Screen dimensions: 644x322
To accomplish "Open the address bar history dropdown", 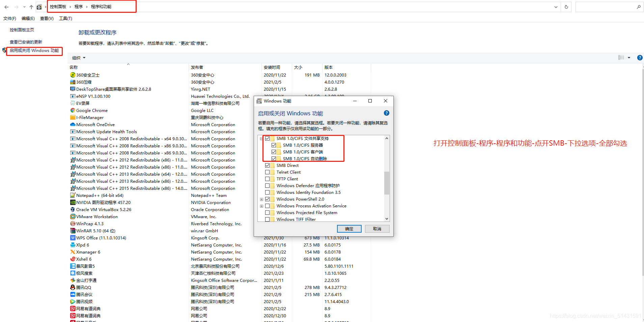I will (556, 7).
